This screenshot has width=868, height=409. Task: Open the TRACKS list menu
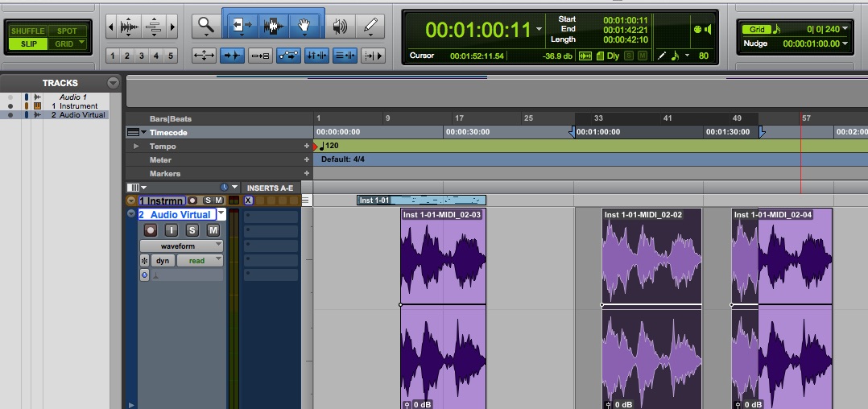[x=113, y=83]
